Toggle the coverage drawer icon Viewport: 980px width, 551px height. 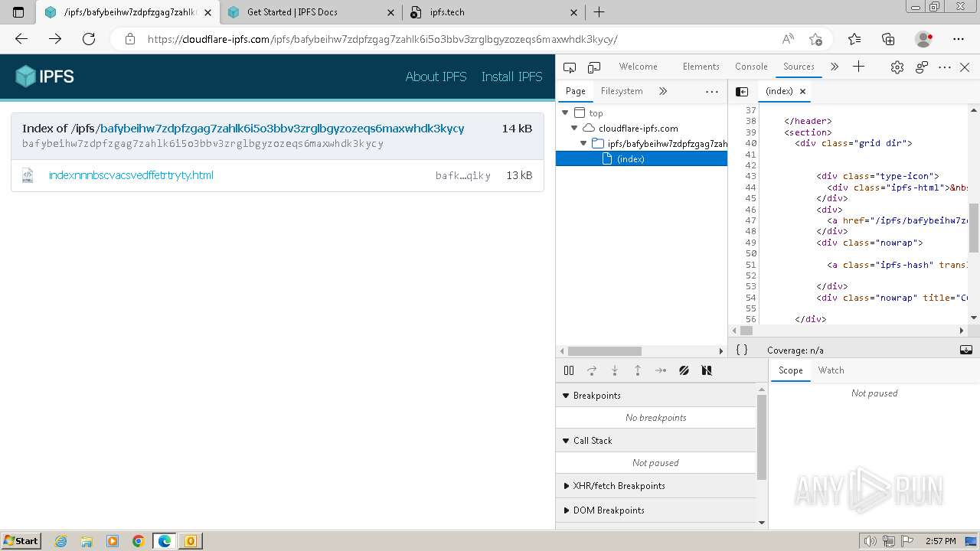tap(966, 350)
